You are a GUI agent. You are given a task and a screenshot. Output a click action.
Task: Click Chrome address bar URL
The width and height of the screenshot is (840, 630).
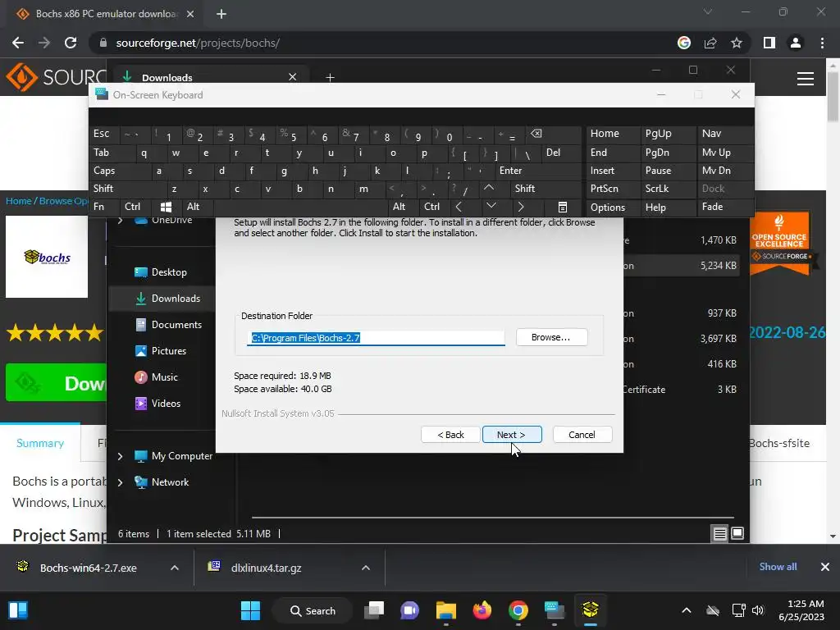pos(198,43)
